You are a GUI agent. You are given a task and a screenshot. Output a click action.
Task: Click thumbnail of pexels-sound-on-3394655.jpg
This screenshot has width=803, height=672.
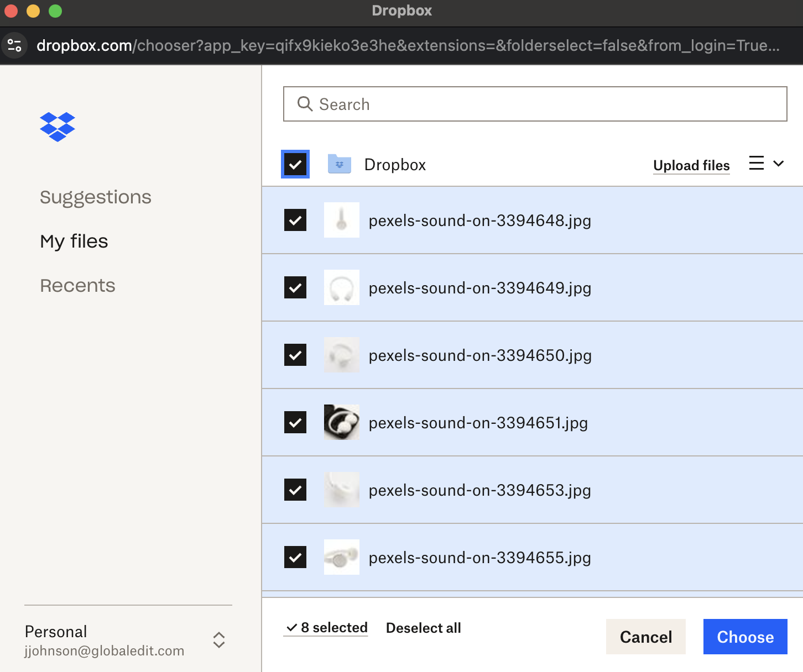[x=342, y=557]
